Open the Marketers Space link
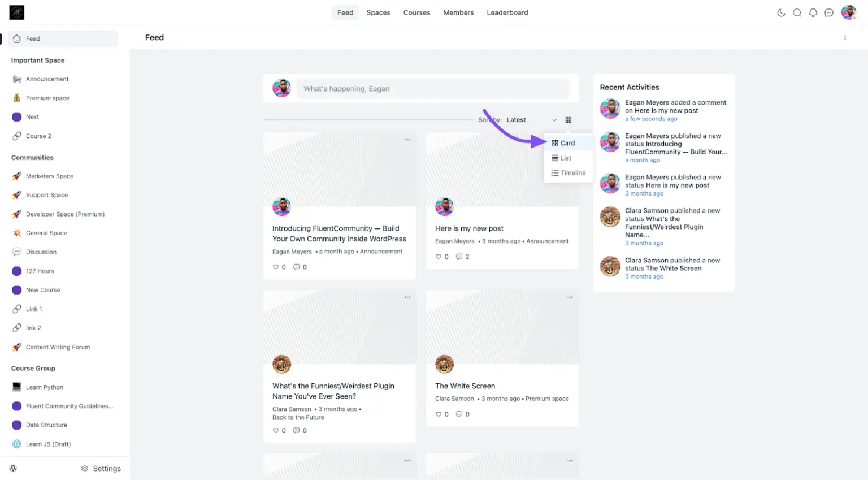 pyautogui.click(x=49, y=176)
